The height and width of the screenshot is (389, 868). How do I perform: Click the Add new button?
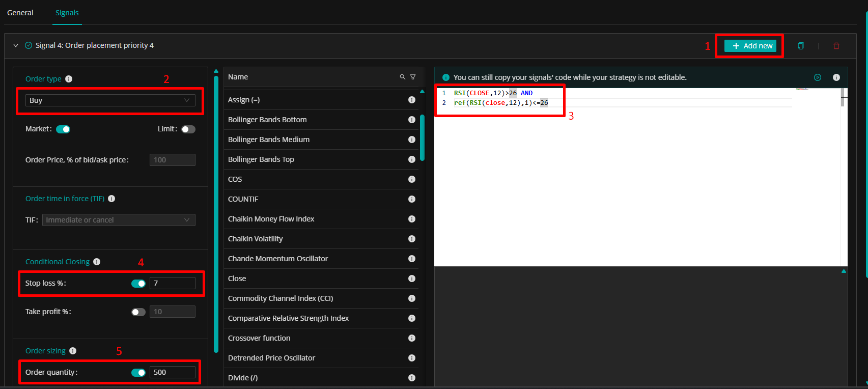(x=750, y=46)
